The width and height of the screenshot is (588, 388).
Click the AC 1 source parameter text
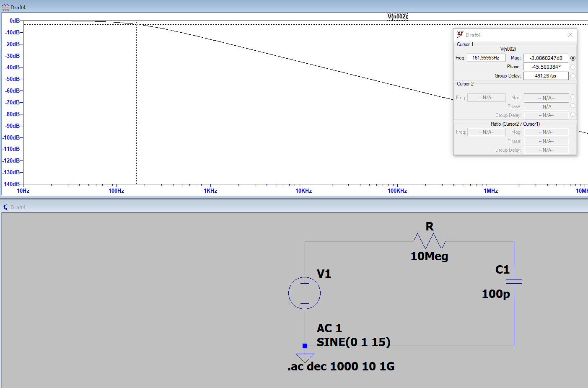click(329, 328)
